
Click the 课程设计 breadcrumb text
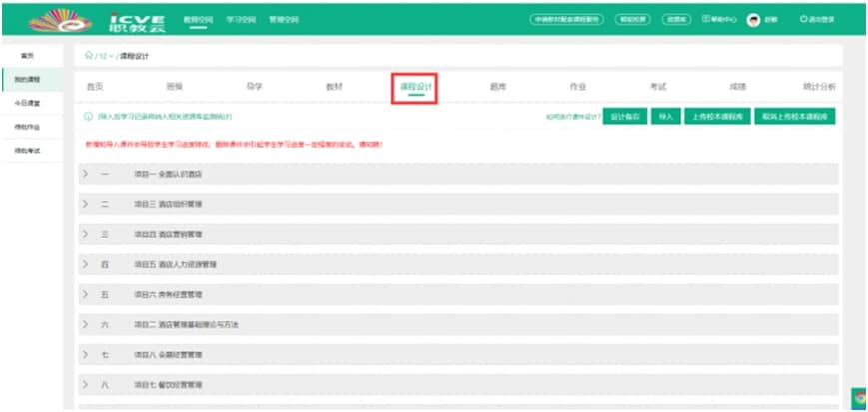click(x=135, y=56)
